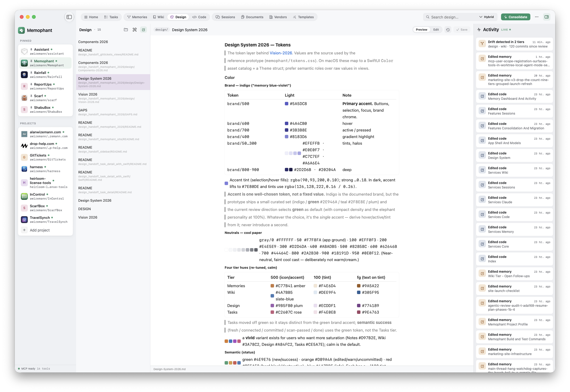Click the drift detected branch icon
The height and width of the screenshot is (392, 570).
482,44
